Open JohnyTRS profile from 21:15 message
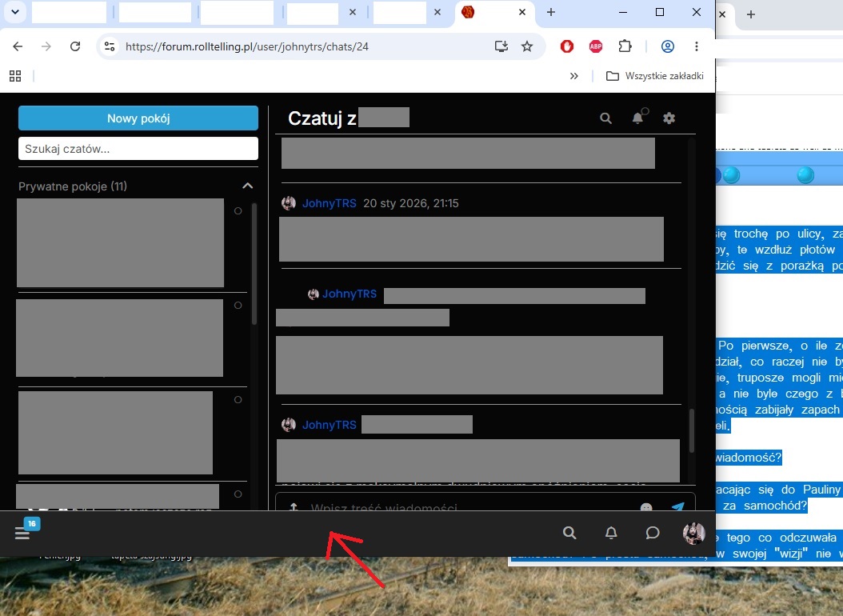Screen dimensions: 843x616 pyautogui.click(x=329, y=203)
